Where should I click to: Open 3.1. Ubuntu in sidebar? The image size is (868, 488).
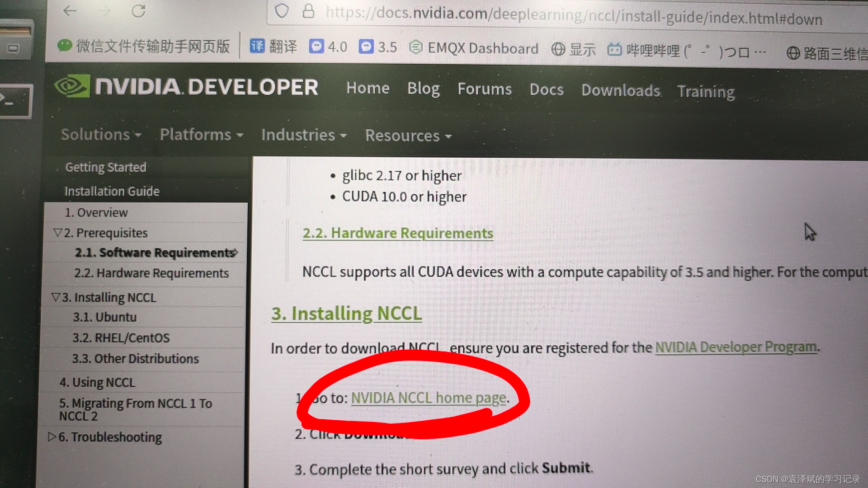pyautogui.click(x=104, y=317)
